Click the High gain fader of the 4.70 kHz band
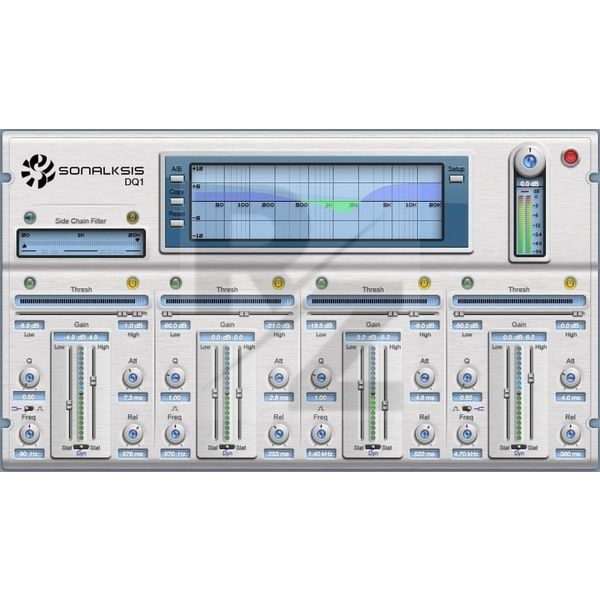Image resolution: width=600 pixels, height=600 pixels. [x=531, y=378]
